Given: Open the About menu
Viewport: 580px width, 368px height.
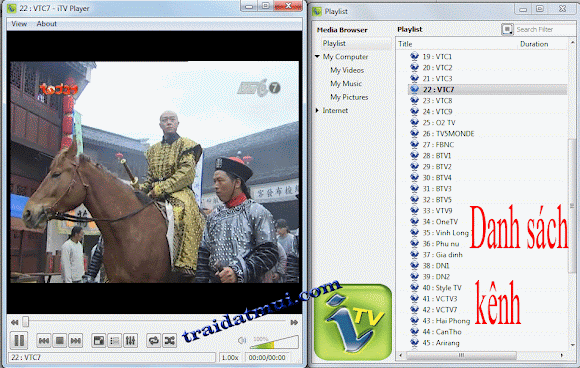Looking at the screenshot, I should tap(47, 24).
